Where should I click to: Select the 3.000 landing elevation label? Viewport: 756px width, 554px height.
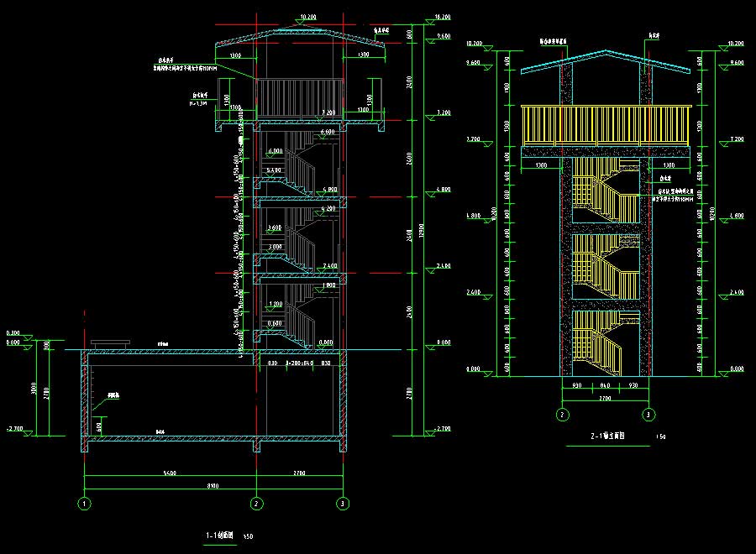275,247
